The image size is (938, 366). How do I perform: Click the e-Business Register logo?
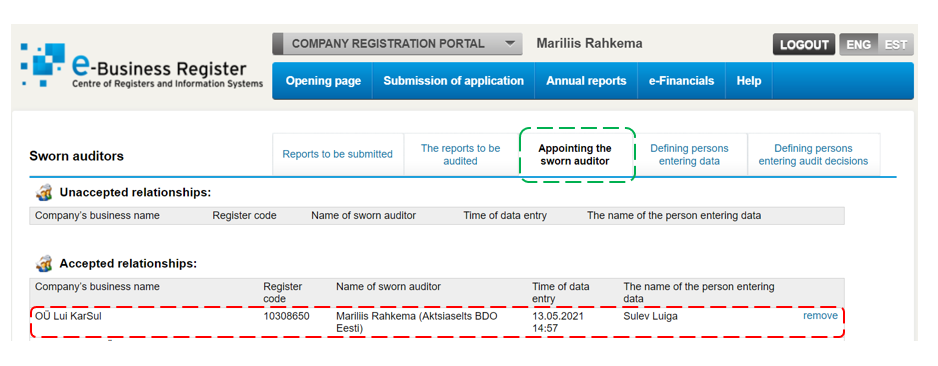click(142, 66)
